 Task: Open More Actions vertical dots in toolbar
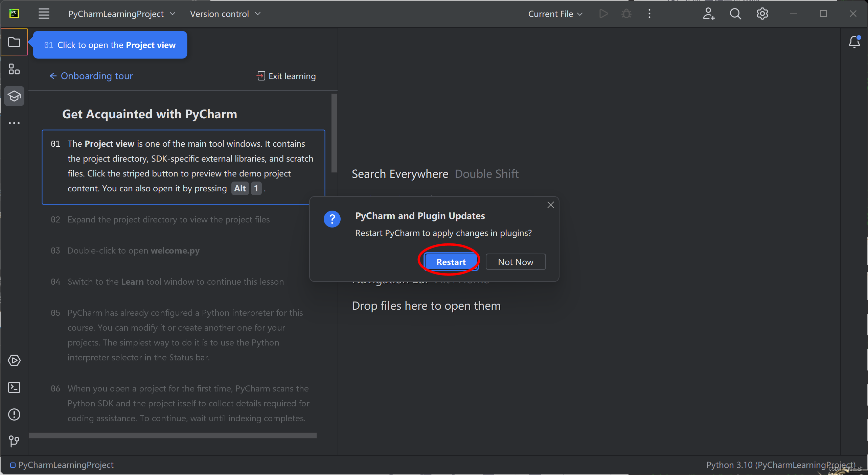649,14
